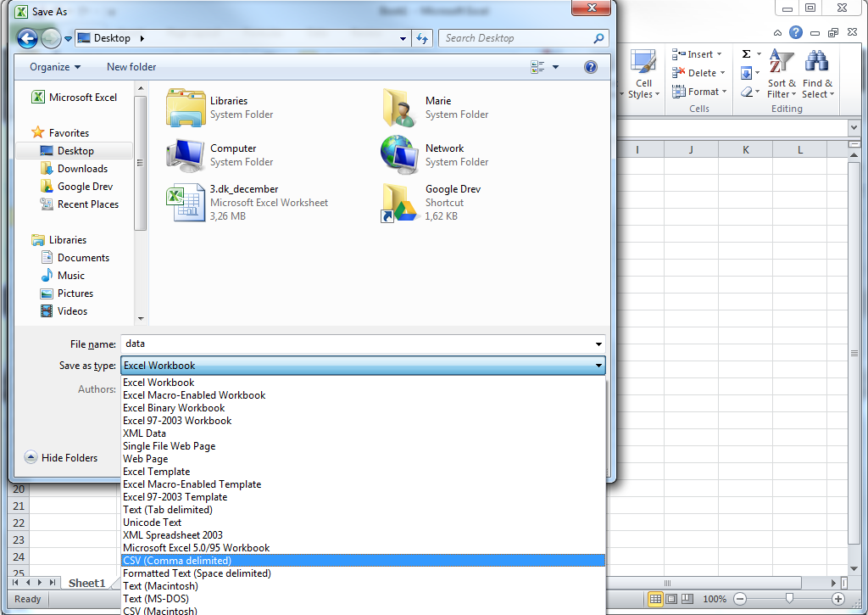Choose Excel Macro-Enabled Workbook type
This screenshot has width=868, height=615.
363,395
